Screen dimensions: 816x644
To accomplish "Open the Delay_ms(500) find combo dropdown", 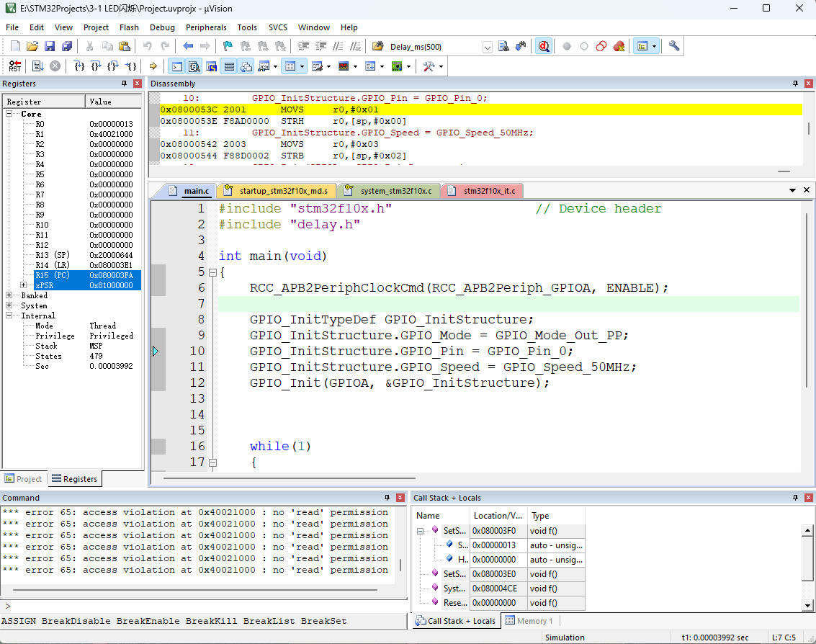I will coord(488,47).
